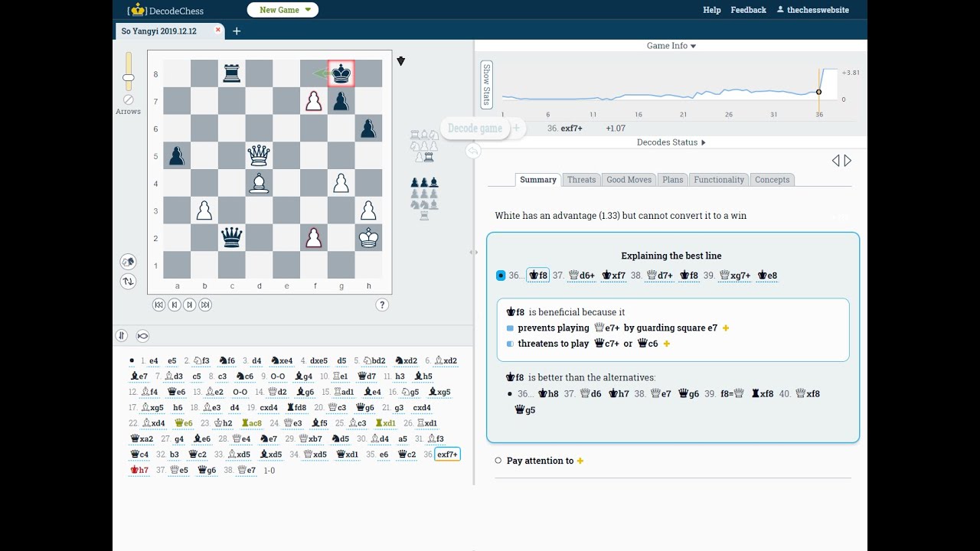The width and height of the screenshot is (980, 551).
Task: Switch to the Threats tab
Action: click(581, 180)
